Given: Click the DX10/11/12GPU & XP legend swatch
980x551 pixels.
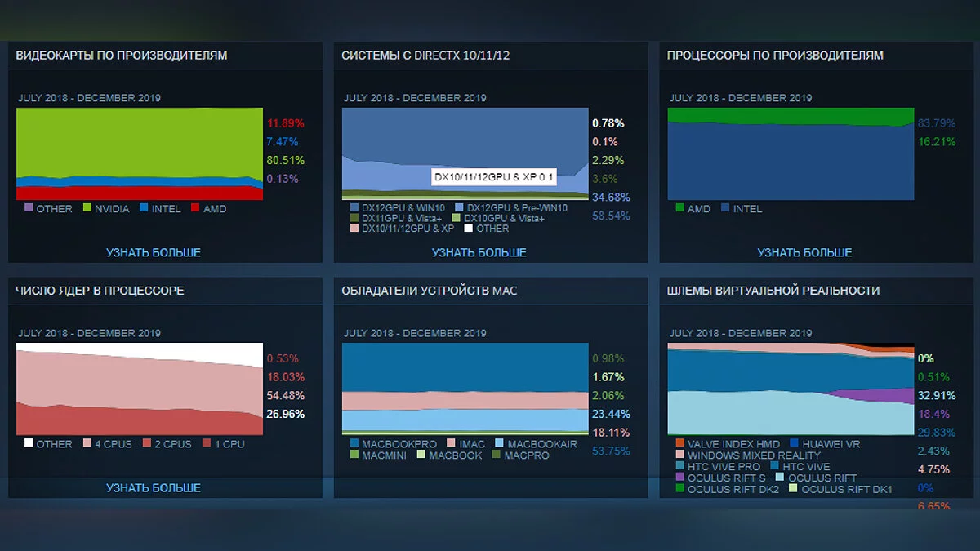Looking at the screenshot, I should point(354,228).
